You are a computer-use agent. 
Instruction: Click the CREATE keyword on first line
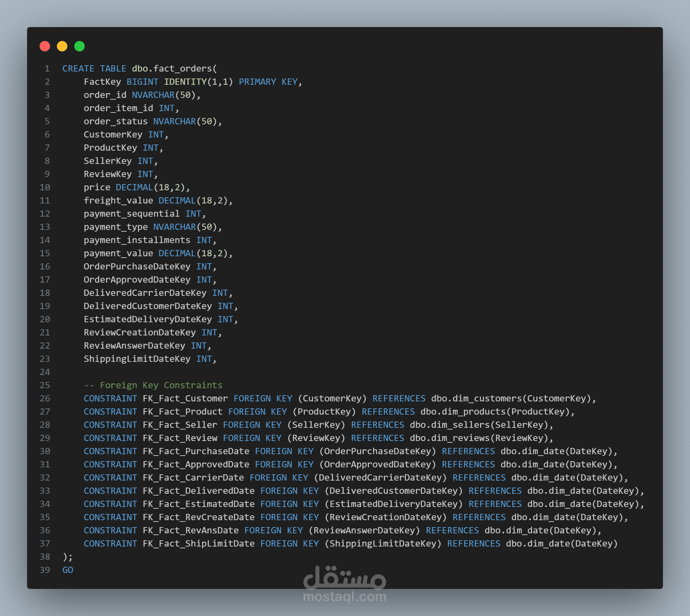(x=78, y=68)
